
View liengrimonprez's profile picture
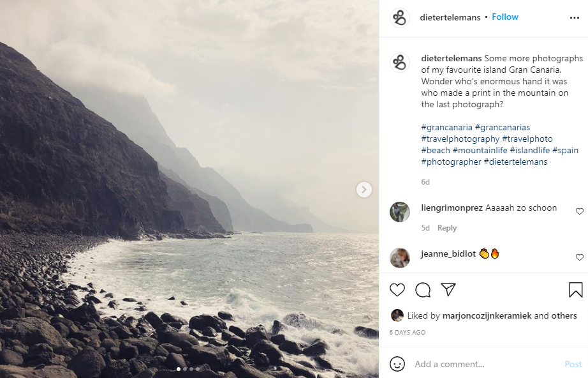point(400,212)
